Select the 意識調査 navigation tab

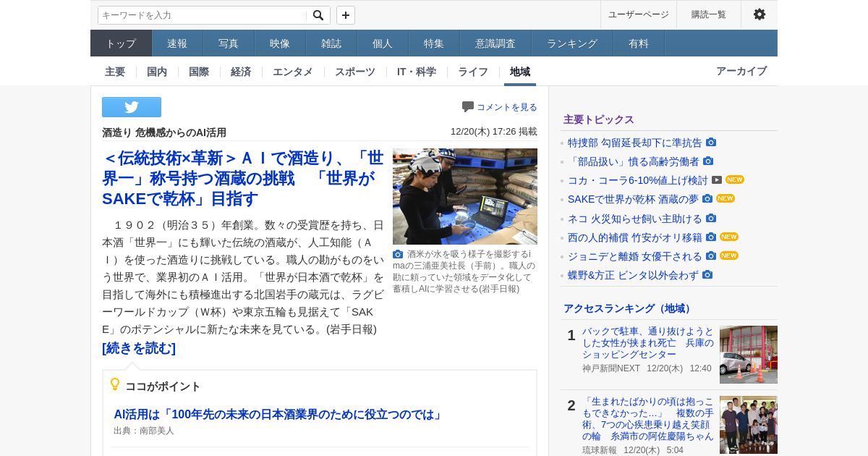[495, 43]
